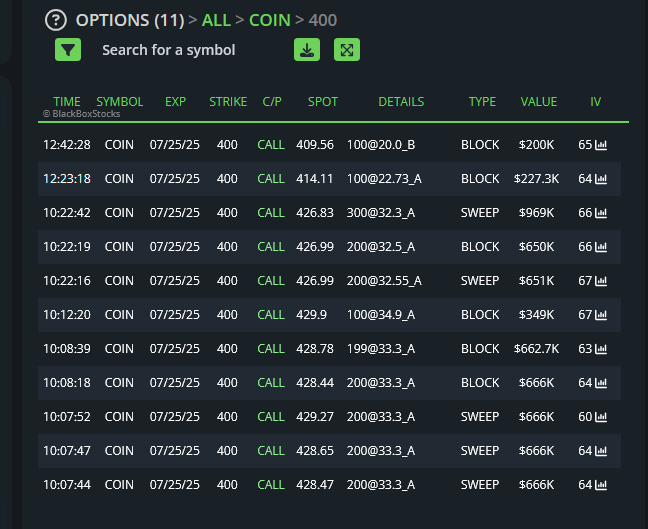Image resolution: width=648 pixels, height=529 pixels.
Task: Open IV chart icon for the 10:07:52 row
Action: (x=601, y=417)
